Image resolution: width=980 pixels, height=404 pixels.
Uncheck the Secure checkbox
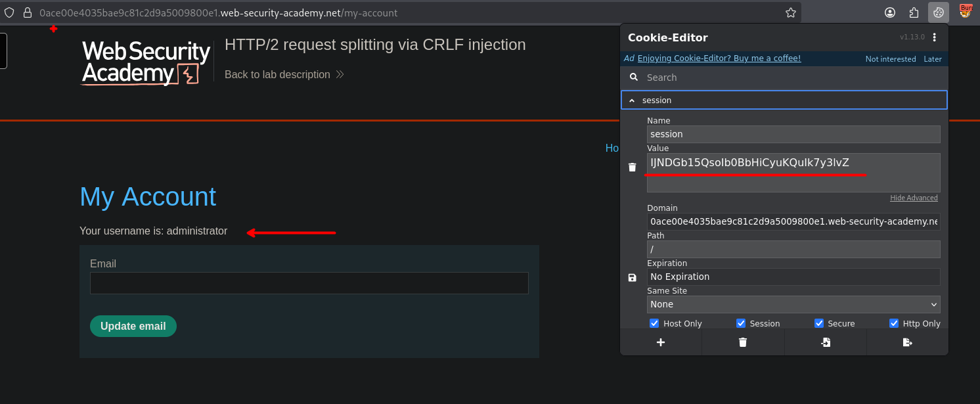tap(819, 323)
